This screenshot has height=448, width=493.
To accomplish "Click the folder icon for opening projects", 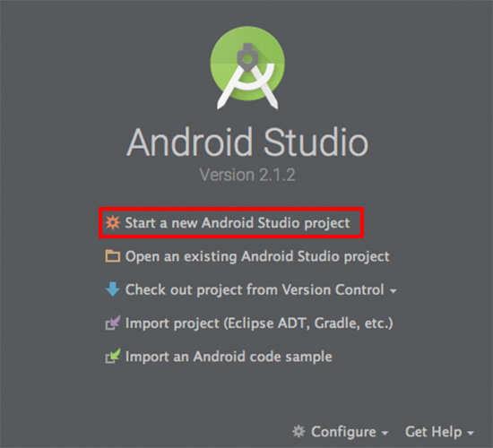I will click(x=112, y=256).
